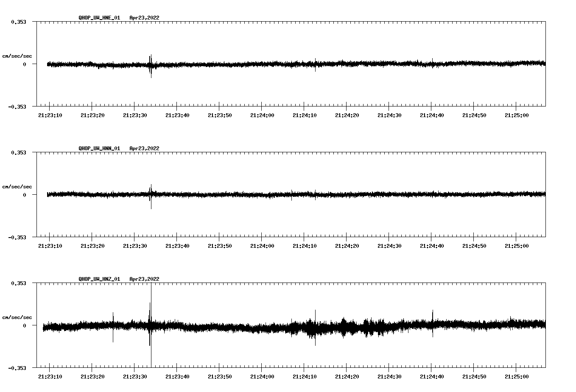Click the 21:24:40 time label on HNZ plot
576x392 pixels.
pos(432,377)
